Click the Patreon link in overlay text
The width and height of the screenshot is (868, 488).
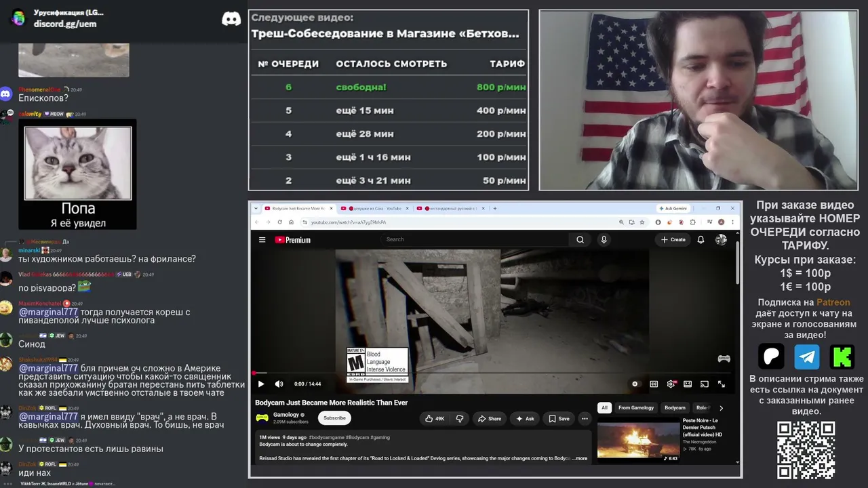pos(833,302)
